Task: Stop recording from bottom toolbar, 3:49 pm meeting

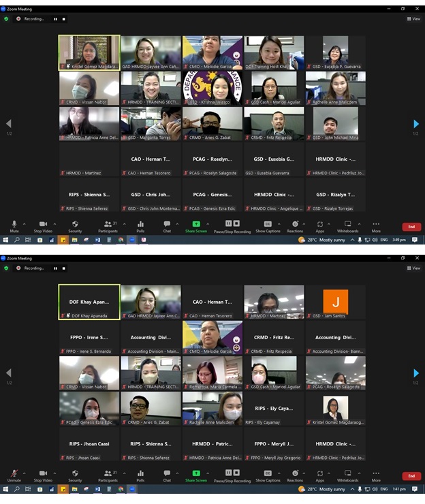Action: 236,223
